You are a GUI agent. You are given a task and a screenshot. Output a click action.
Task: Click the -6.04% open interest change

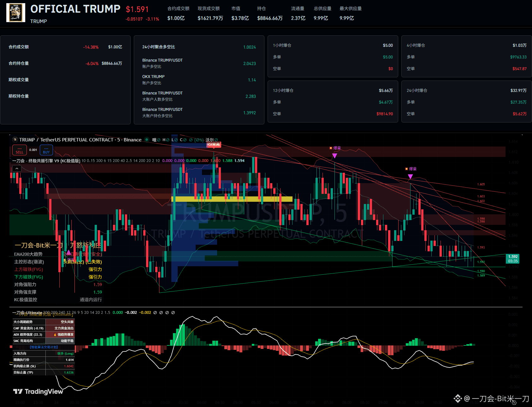92,63
